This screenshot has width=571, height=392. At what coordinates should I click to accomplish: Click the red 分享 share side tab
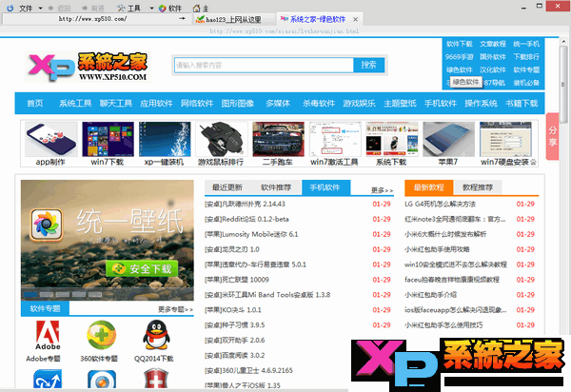[x=552, y=136]
